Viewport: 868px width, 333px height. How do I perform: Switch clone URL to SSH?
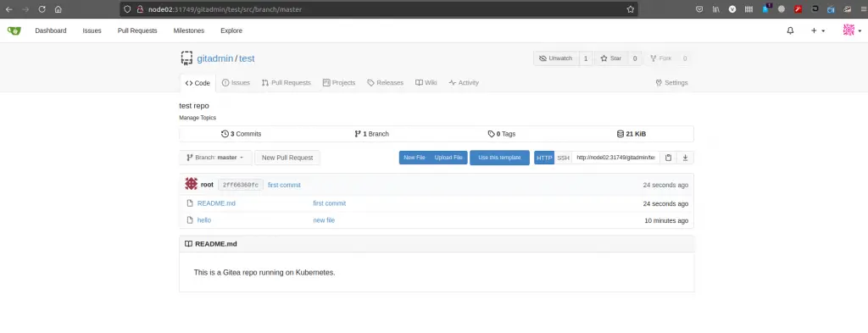563,158
